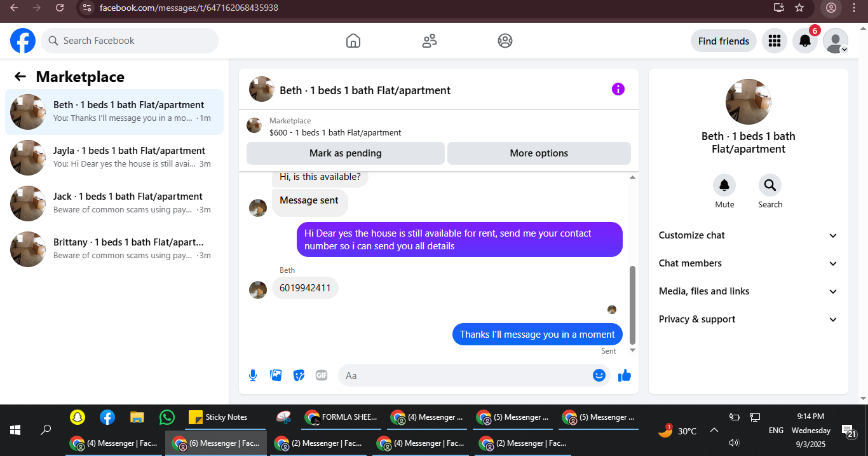Open File Explorer from the taskbar
Image resolution: width=868 pixels, height=456 pixels.
pyautogui.click(x=137, y=417)
